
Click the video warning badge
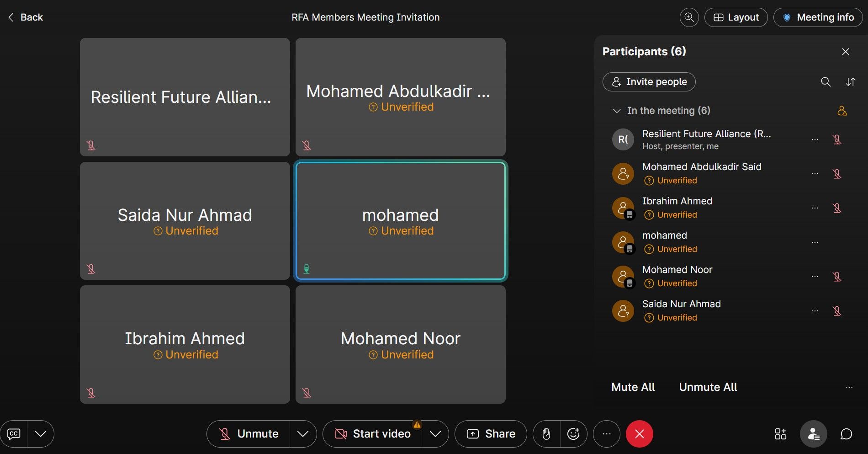click(x=417, y=425)
